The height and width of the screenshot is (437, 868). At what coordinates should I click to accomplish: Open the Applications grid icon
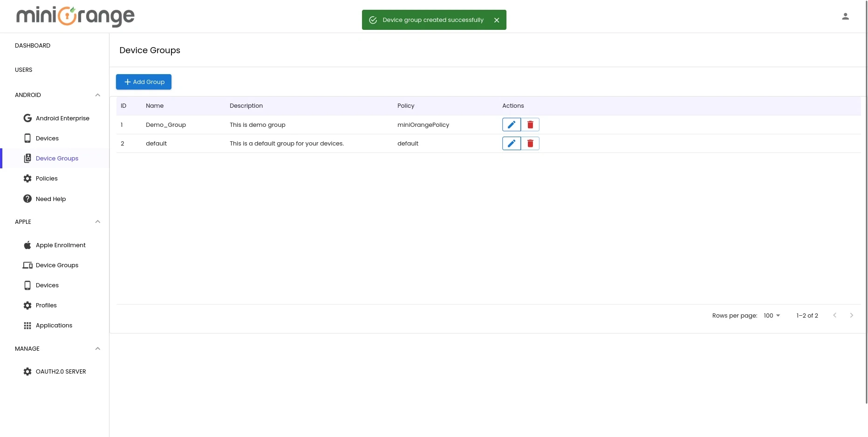coord(27,325)
